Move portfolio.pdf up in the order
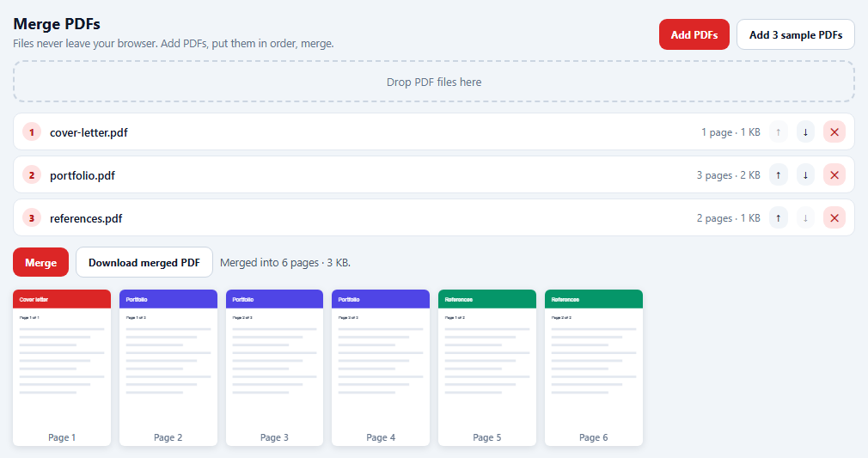 (779, 175)
